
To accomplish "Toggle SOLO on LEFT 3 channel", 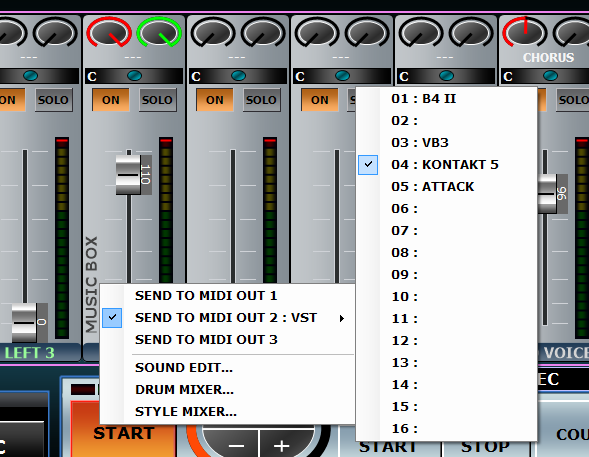I will coord(53,100).
